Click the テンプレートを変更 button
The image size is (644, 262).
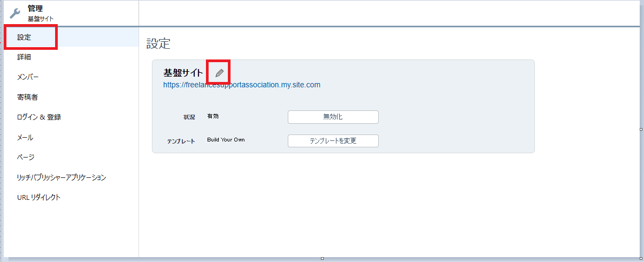pos(333,141)
